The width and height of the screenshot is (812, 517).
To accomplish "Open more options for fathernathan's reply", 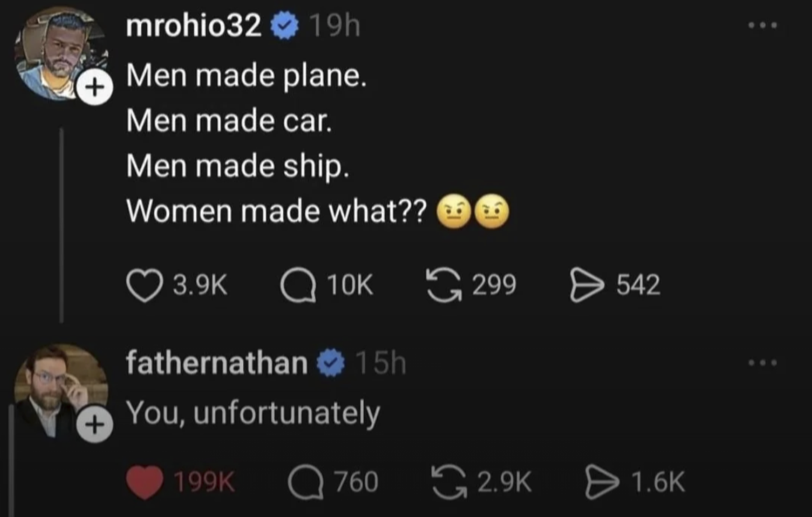I will [x=762, y=363].
